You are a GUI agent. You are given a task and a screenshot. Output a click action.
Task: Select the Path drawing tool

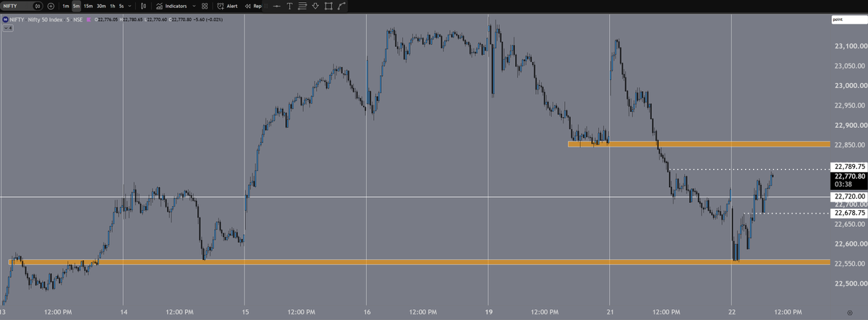click(341, 6)
